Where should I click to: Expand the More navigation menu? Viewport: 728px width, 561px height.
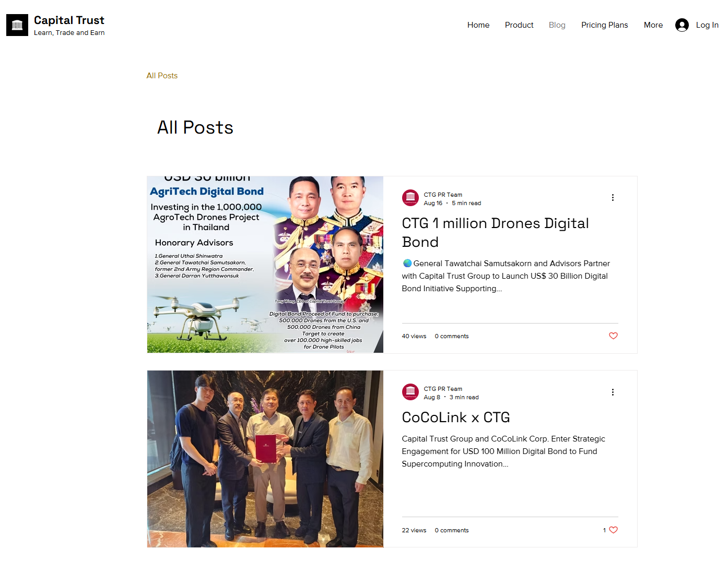pyautogui.click(x=653, y=25)
